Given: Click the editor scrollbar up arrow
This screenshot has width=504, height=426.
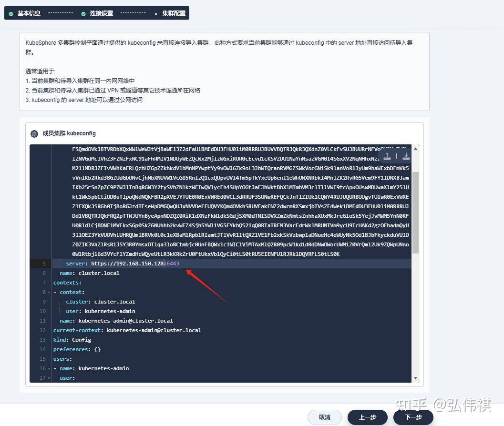Looking at the screenshot, I should coord(415,148).
